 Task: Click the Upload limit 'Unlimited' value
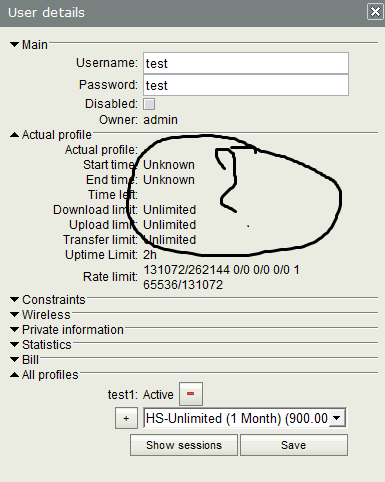[170, 225]
